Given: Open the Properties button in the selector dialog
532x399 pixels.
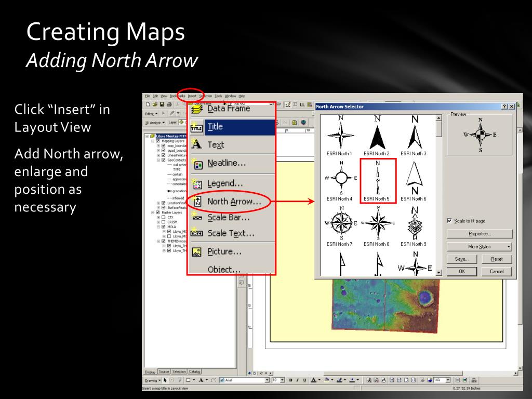Looking at the screenshot, I should (479, 234).
